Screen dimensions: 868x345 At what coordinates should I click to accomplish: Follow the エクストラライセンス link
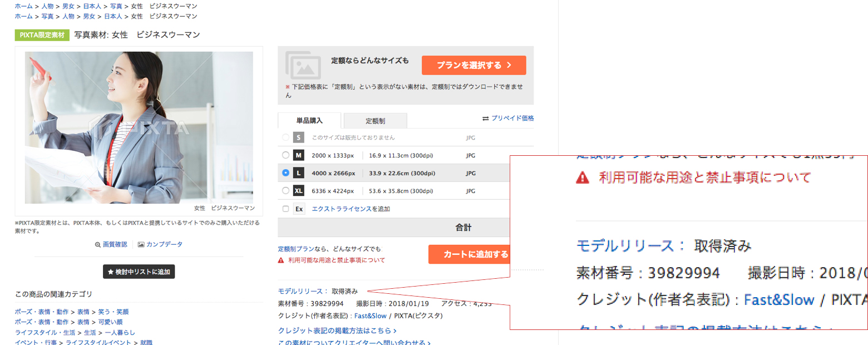342,209
